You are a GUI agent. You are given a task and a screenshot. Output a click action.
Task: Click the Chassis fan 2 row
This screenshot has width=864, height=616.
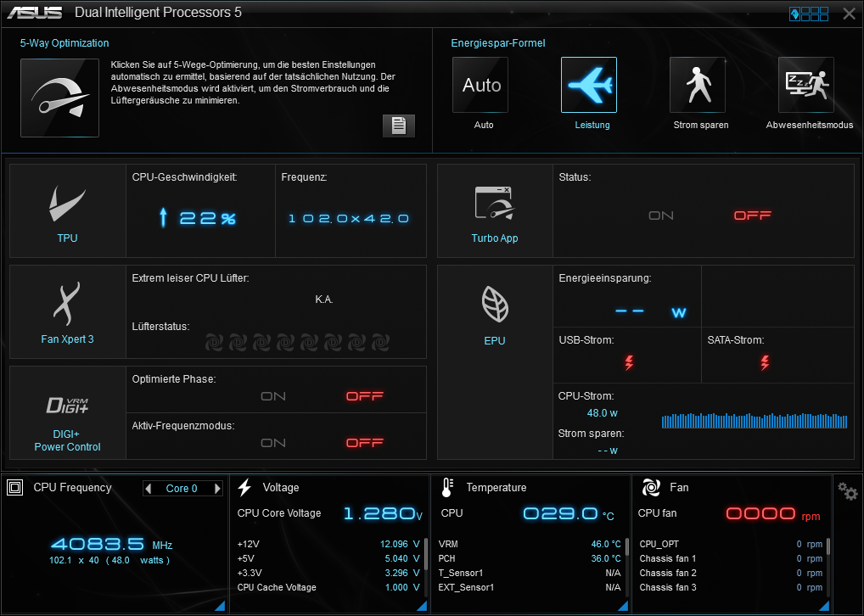(x=731, y=573)
